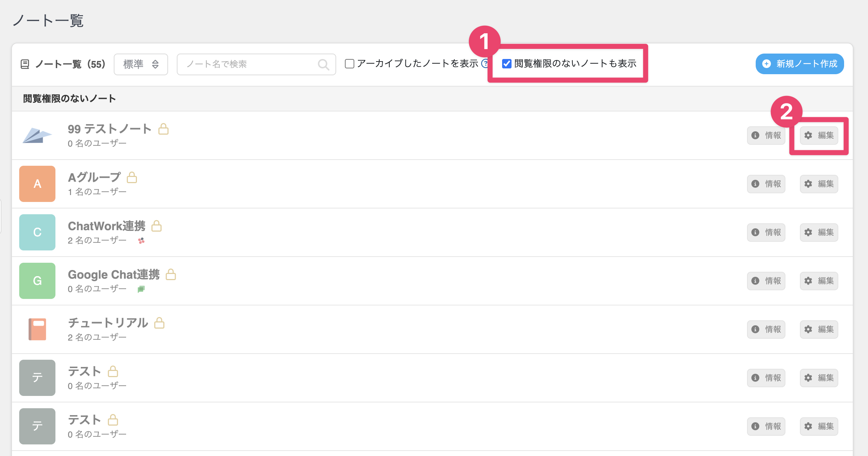Click the lock icon next to Aグループ
Viewport: 868px width, 456px height.
132,178
